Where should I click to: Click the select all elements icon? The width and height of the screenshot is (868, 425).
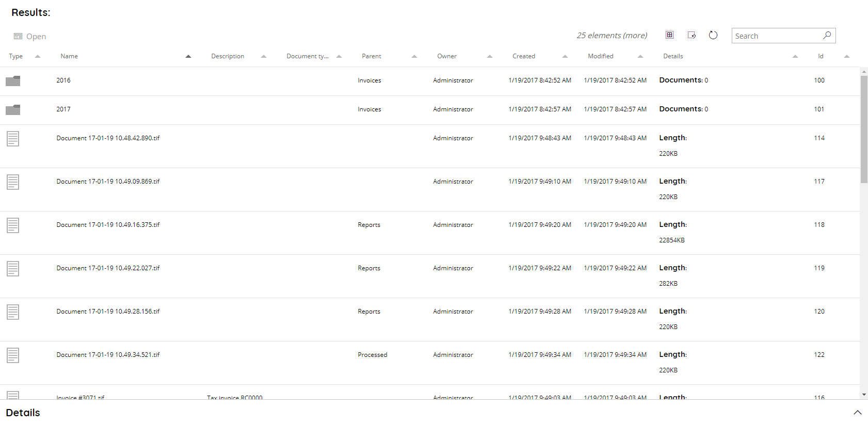click(669, 35)
